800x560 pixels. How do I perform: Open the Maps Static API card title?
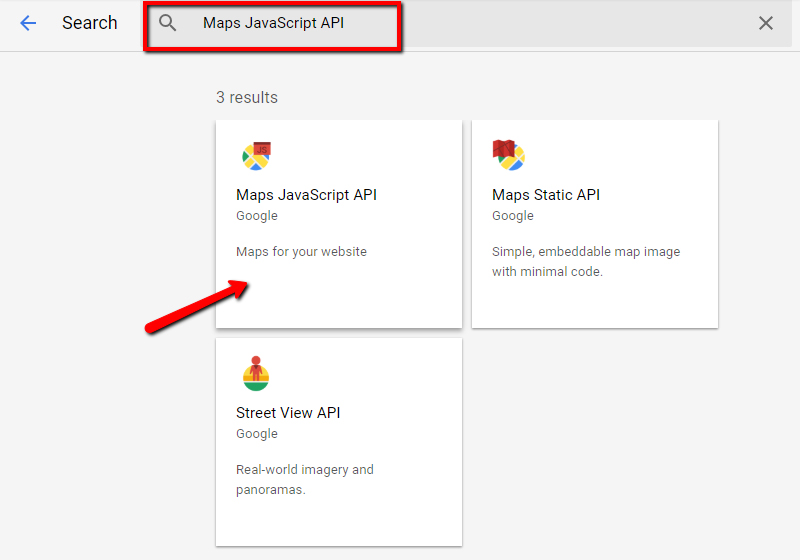click(546, 195)
